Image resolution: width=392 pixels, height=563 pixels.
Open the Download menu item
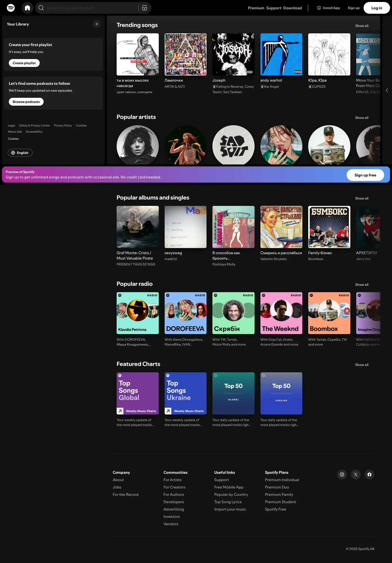[293, 8]
